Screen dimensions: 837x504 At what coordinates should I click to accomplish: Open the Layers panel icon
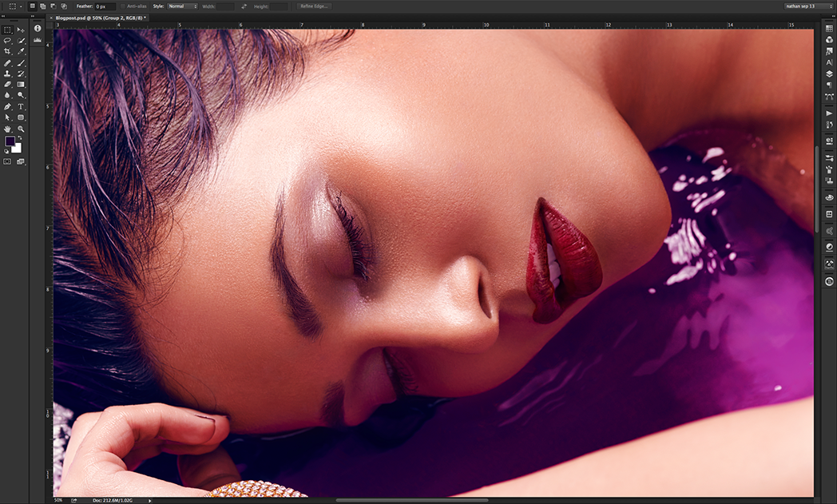click(x=829, y=74)
